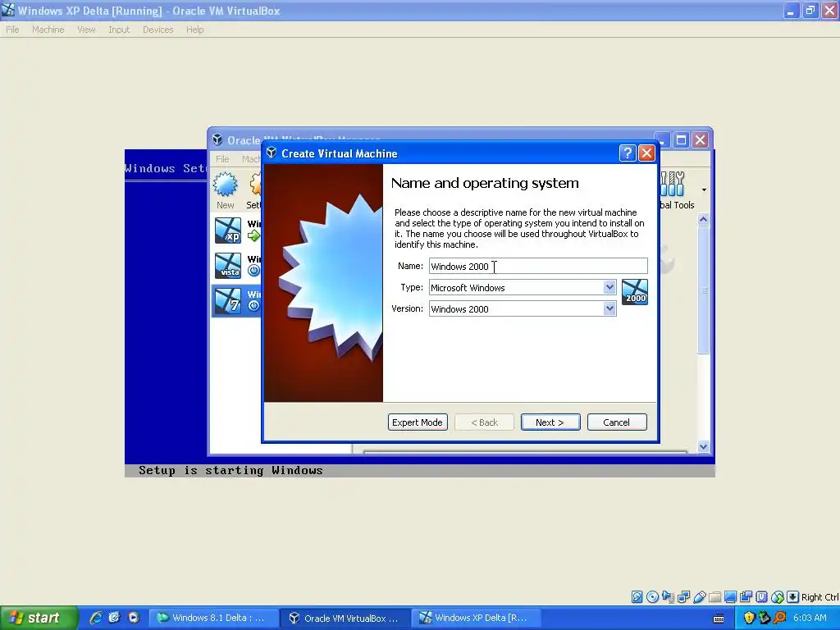Switch to Windows XP Delta taskbar item
Screen dimensions: 840x630
coord(477,618)
